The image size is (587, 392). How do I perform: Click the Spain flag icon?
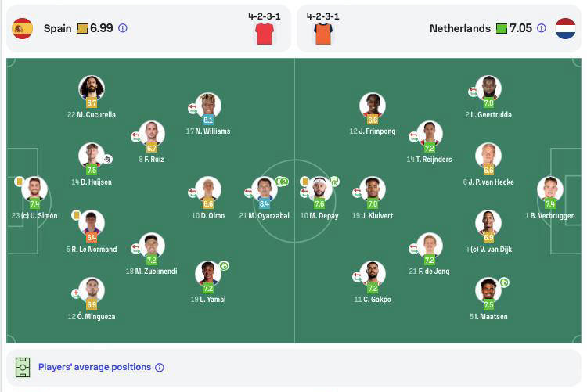click(x=23, y=28)
